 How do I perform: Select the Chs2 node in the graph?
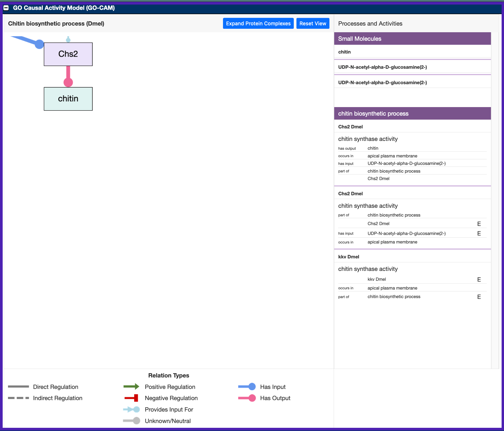click(68, 54)
